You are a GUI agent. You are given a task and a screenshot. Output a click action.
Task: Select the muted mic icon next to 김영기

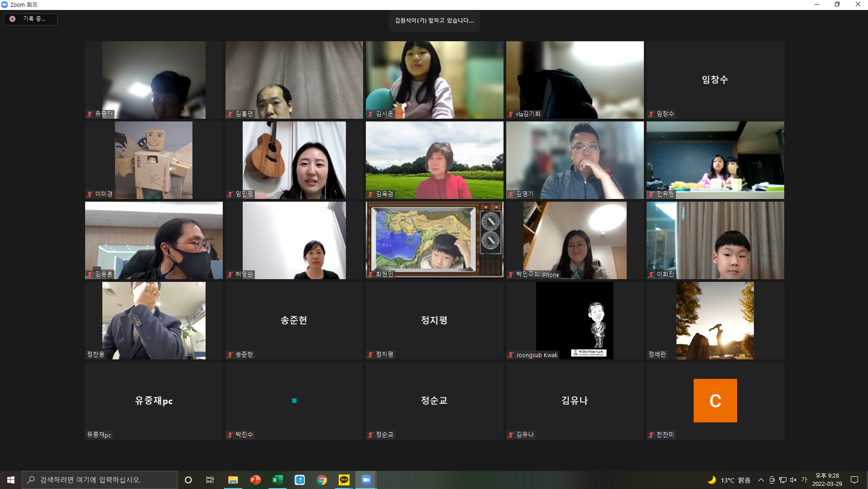point(511,194)
